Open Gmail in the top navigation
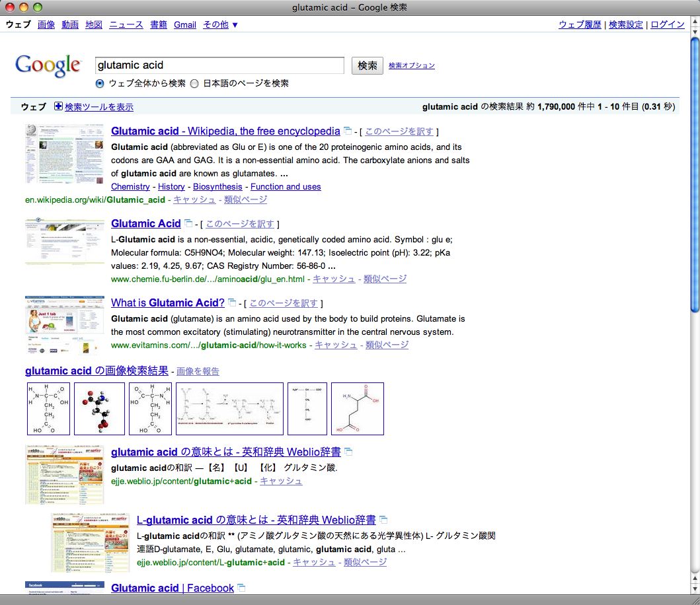 tap(185, 24)
